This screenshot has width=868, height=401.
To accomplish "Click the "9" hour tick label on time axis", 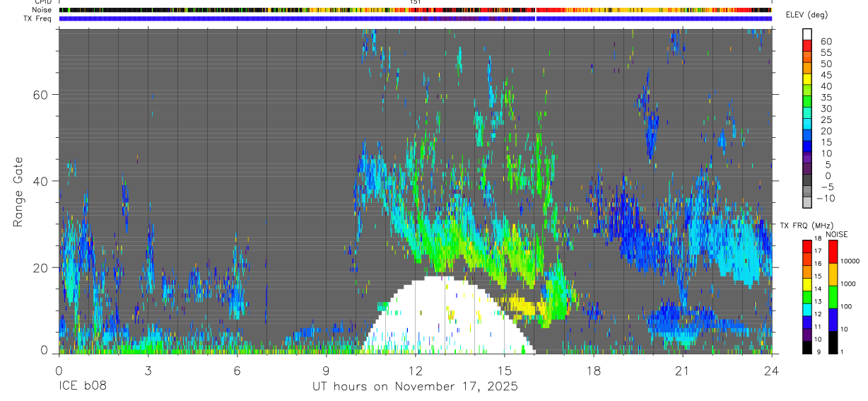I will pyautogui.click(x=326, y=370).
